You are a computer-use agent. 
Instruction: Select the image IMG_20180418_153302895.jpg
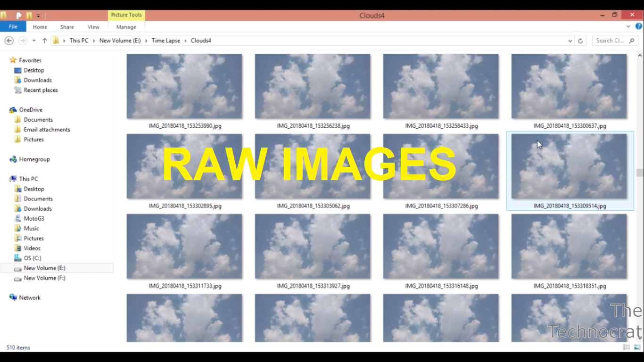pyautogui.click(x=184, y=166)
